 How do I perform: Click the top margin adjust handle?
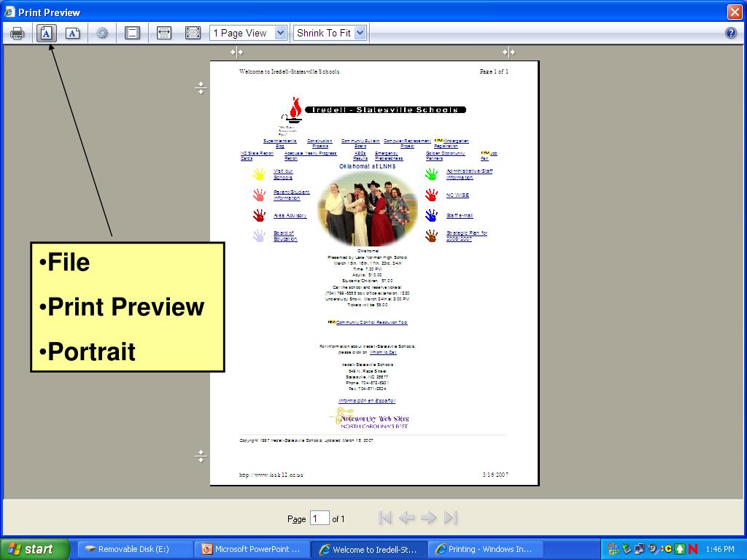point(201,88)
